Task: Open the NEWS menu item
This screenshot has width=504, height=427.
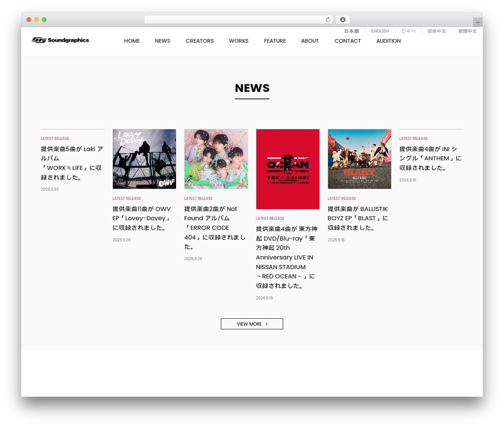Action: (x=163, y=41)
